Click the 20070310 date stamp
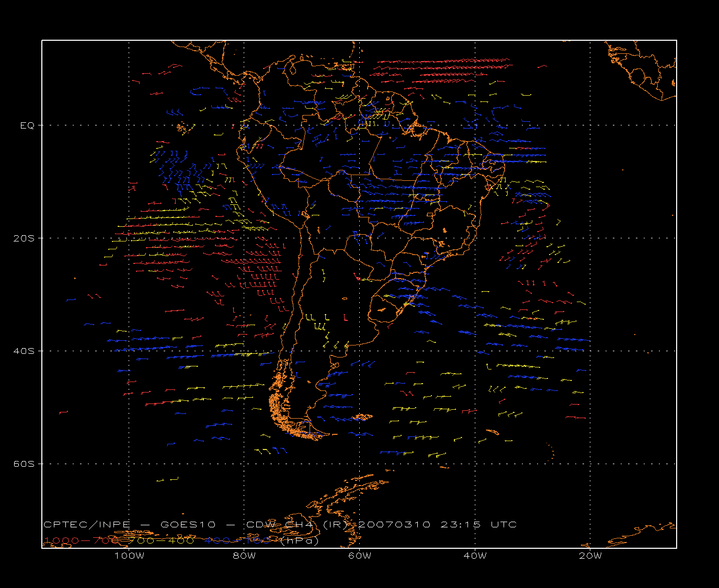Image resolution: width=719 pixels, height=588 pixels. (395, 525)
